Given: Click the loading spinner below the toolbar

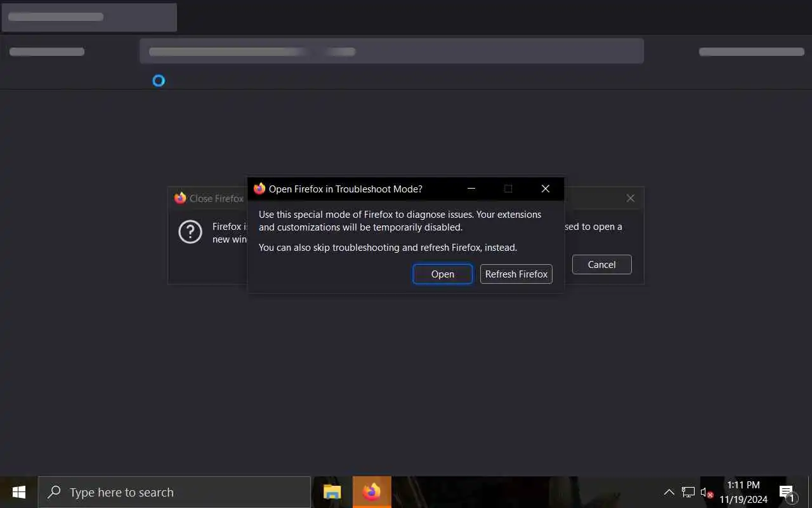Looking at the screenshot, I should (x=159, y=81).
